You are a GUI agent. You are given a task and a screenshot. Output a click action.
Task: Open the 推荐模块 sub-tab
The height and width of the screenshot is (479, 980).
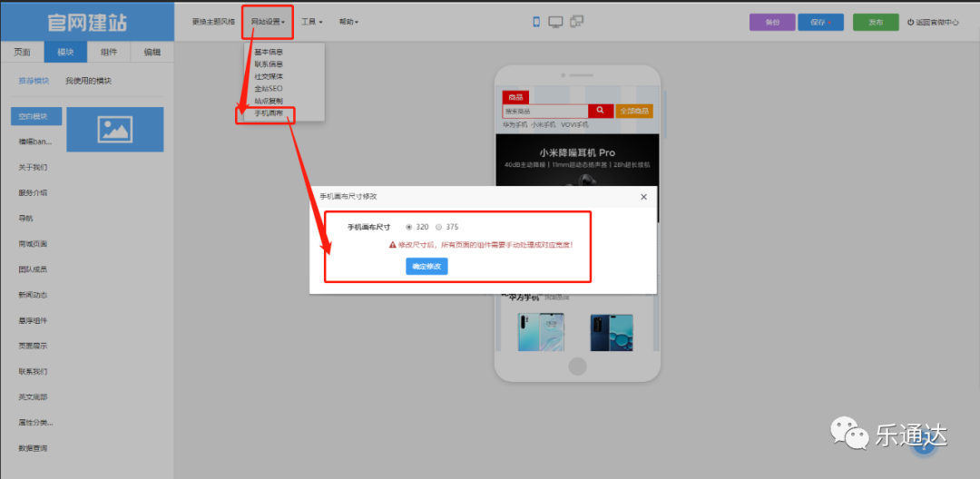click(34, 81)
